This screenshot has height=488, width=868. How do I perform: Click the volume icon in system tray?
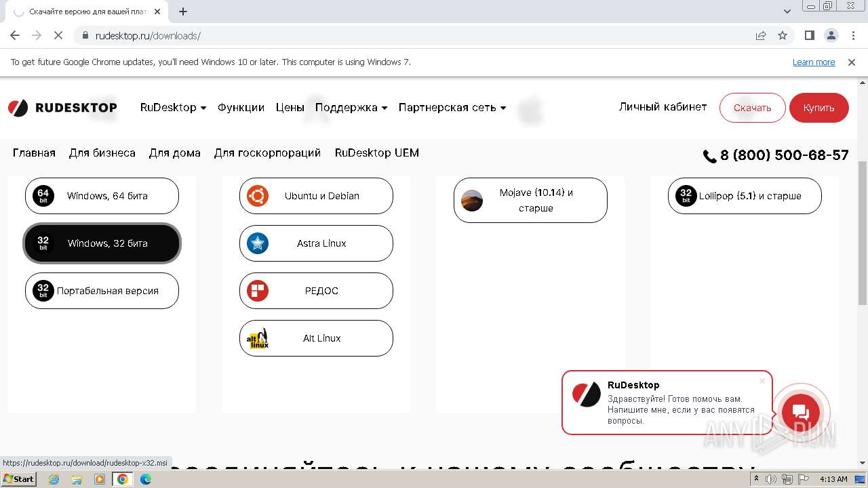(x=771, y=479)
